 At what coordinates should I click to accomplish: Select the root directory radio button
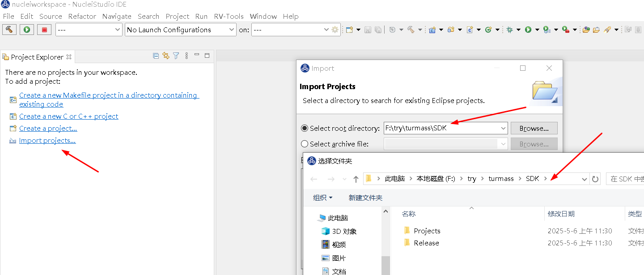(x=305, y=128)
